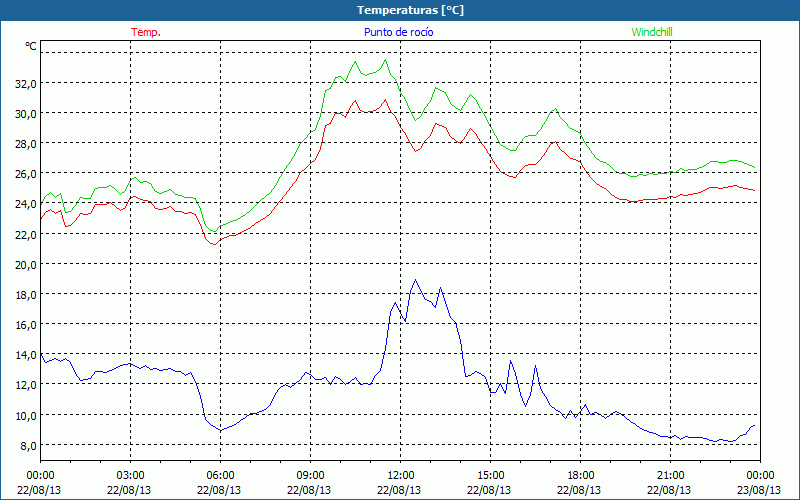
Task: Click the dew point peak near 12:30
Action: click(x=415, y=280)
